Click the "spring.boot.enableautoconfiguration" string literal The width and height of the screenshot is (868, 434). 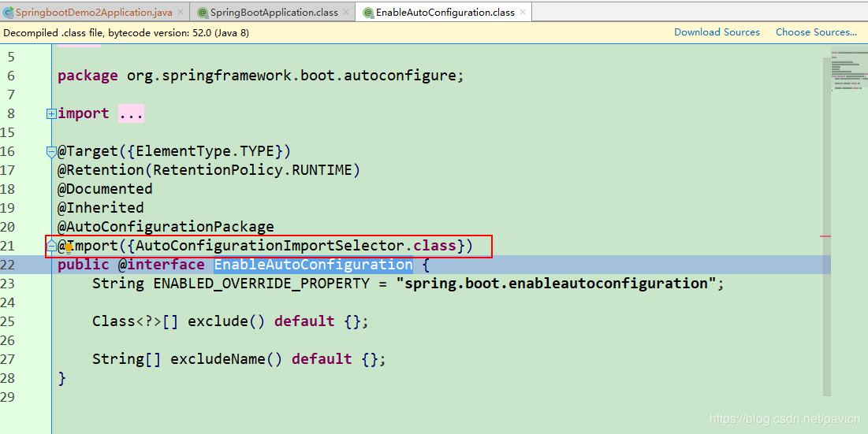point(555,284)
